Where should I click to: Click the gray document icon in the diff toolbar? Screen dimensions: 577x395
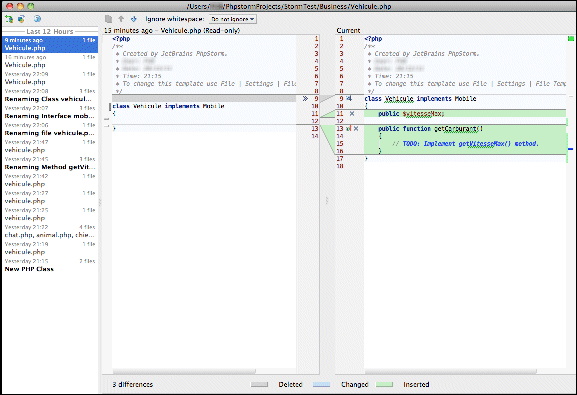tap(109, 19)
